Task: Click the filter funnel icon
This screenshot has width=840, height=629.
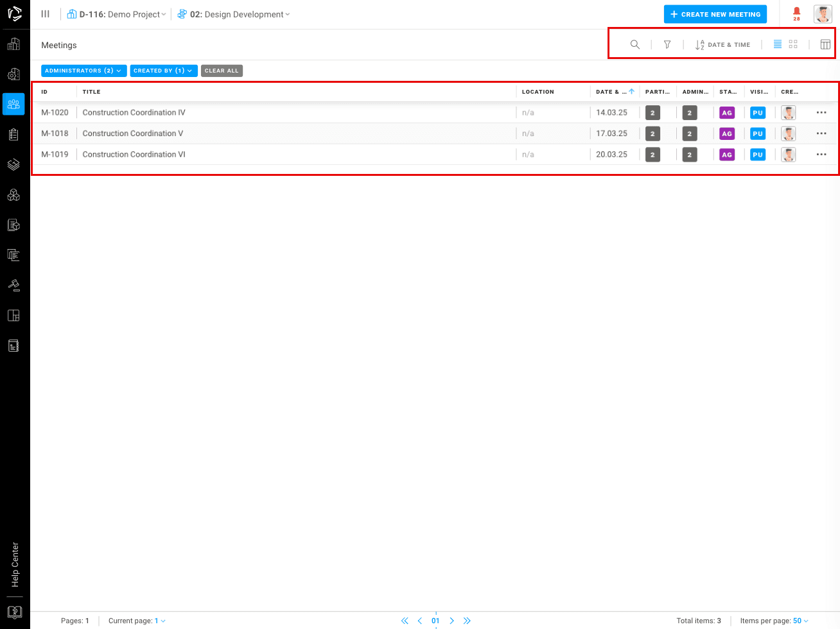Action: click(x=667, y=45)
